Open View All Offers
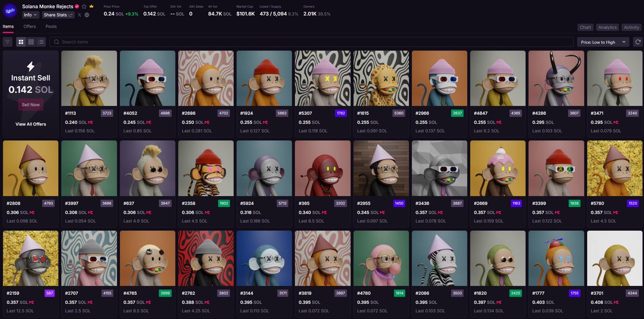The height and width of the screenshot is (319, 644). pos(31,124)
